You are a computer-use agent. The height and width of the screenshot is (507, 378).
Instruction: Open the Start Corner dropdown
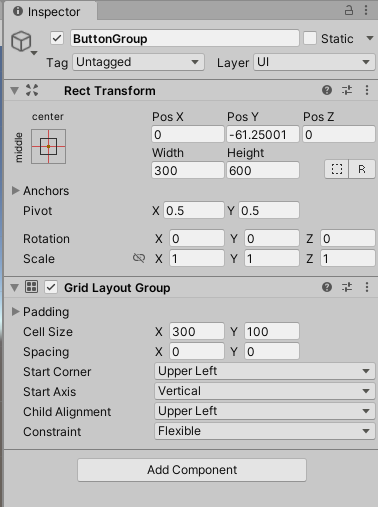point(265,371)
